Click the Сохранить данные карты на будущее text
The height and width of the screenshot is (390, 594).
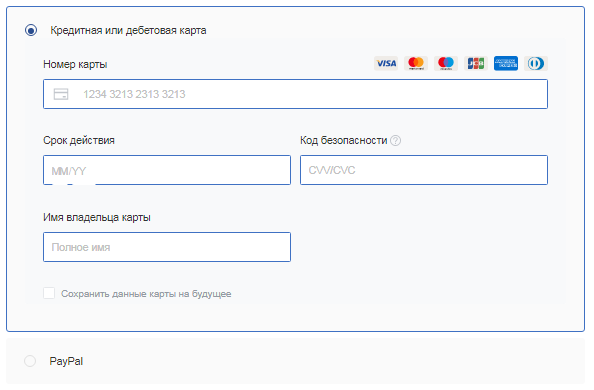pos(146,294)
